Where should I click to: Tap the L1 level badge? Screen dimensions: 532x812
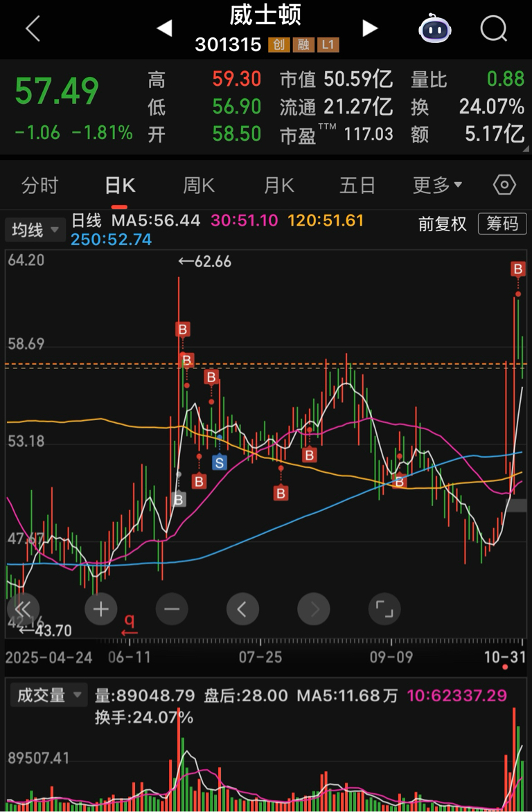click(328, 44)
